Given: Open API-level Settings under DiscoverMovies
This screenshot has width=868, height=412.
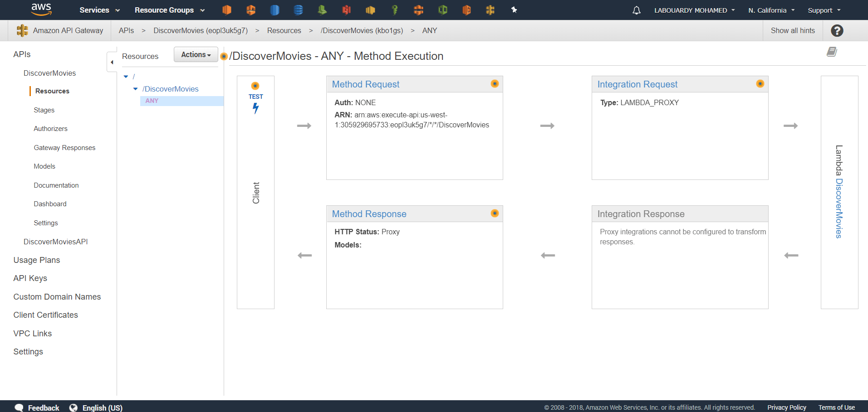Looking at the screenshot, I should [46, 223].
